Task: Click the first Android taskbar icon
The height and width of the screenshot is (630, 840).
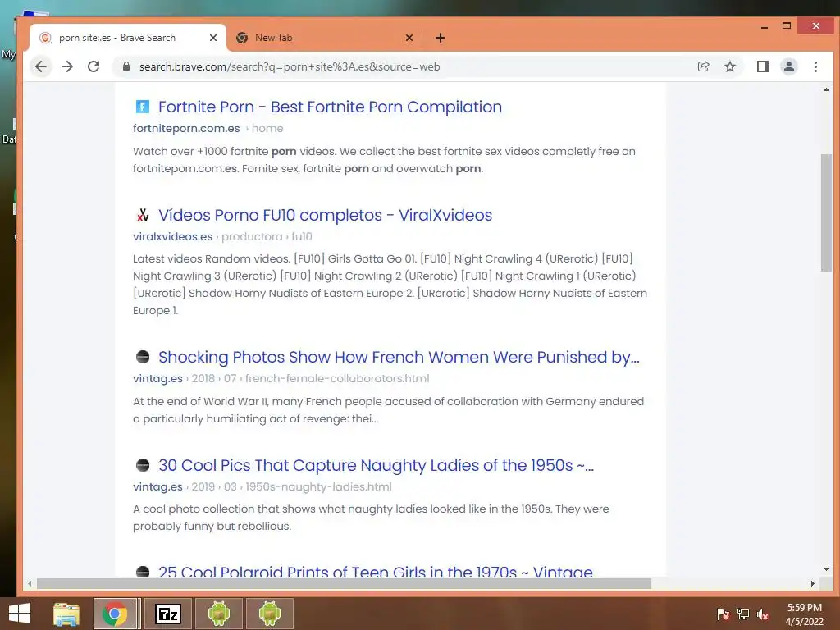Action: tap(218, 614)
